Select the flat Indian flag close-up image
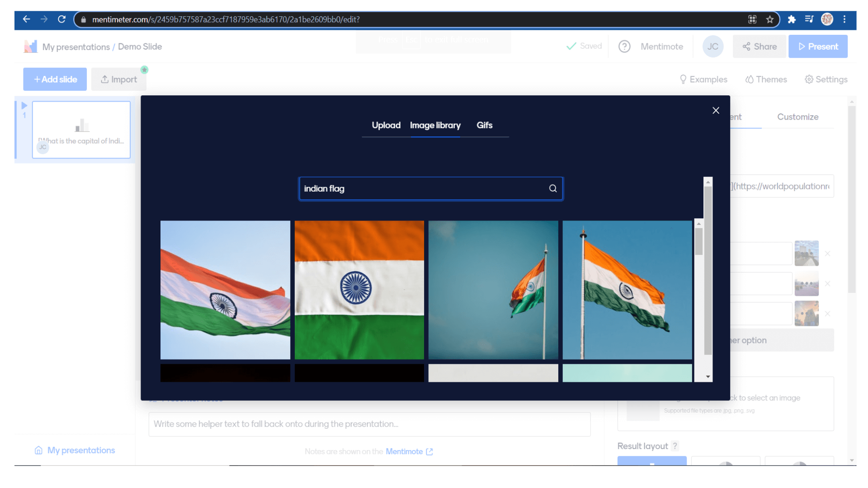 (359, 290)
